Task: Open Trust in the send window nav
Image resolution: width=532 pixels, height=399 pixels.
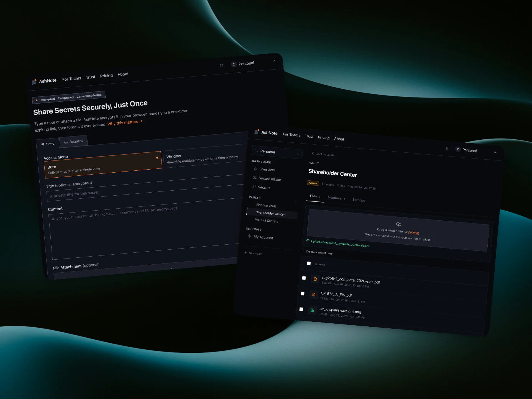Action: [91, 77]
